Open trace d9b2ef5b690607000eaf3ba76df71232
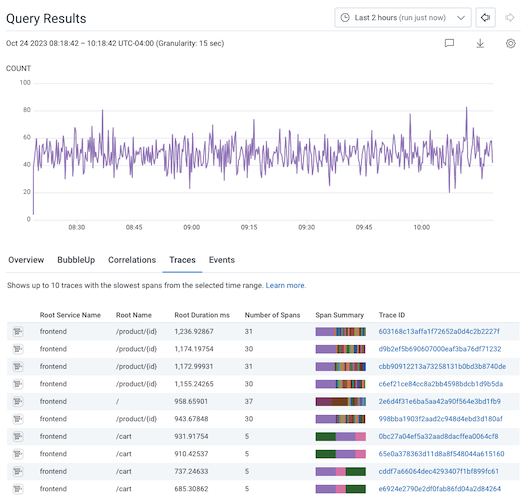Viewport: 525px width, 500px height. pyautogui.click(x=440, y=349)
